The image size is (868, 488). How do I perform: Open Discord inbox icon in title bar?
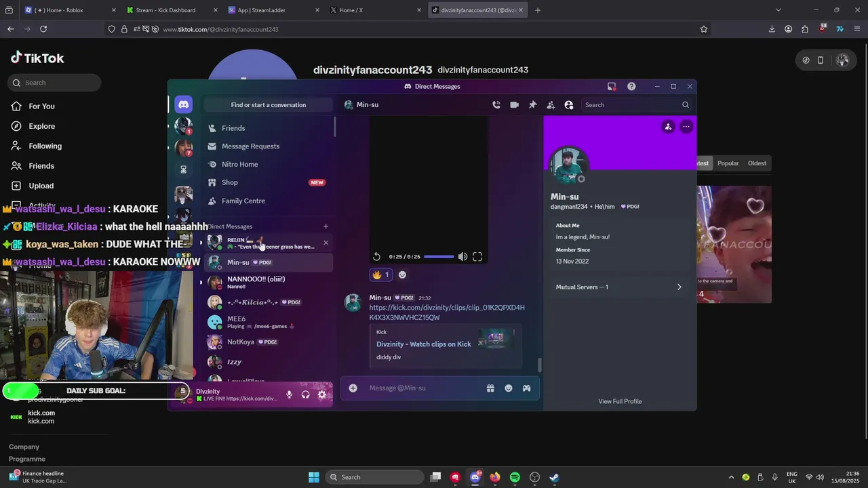tap(612, 86)
